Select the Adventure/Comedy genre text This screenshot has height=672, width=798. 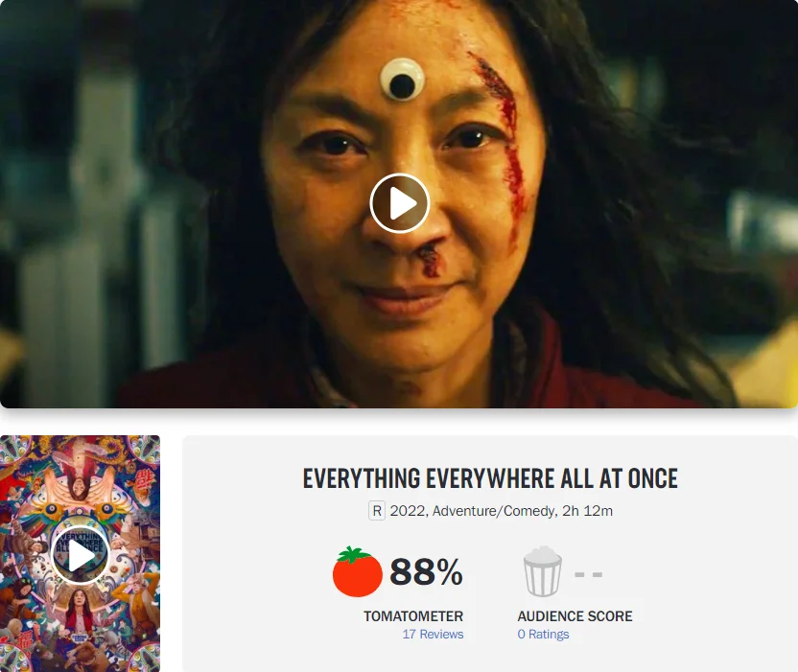coord(494,511)
